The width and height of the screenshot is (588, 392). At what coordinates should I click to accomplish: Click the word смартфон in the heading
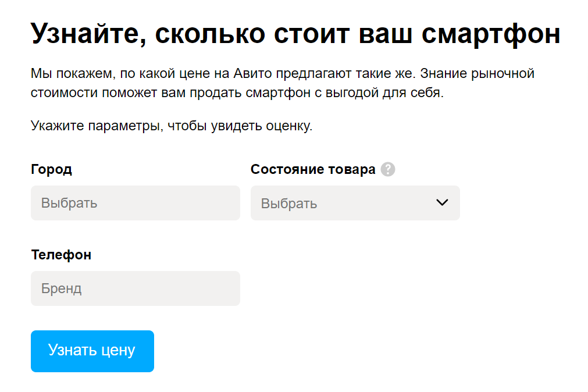pos(491,34)
